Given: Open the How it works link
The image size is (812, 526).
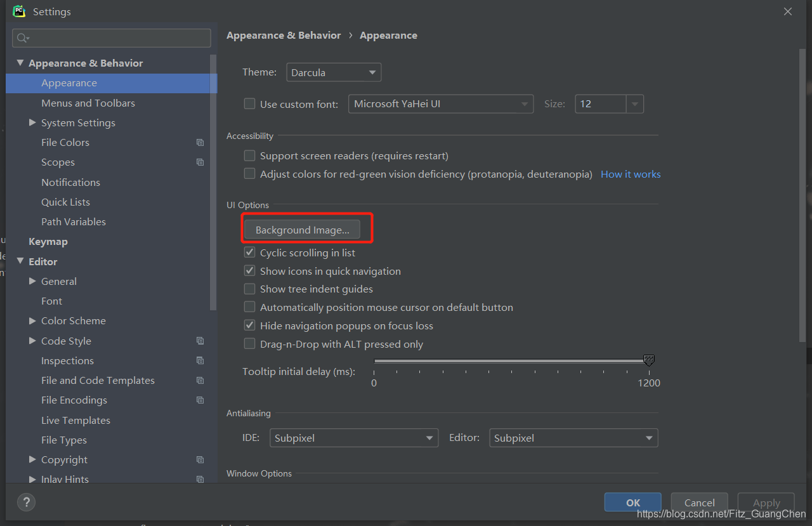Looking at the screenshot, I should click(x=631, y=174).
